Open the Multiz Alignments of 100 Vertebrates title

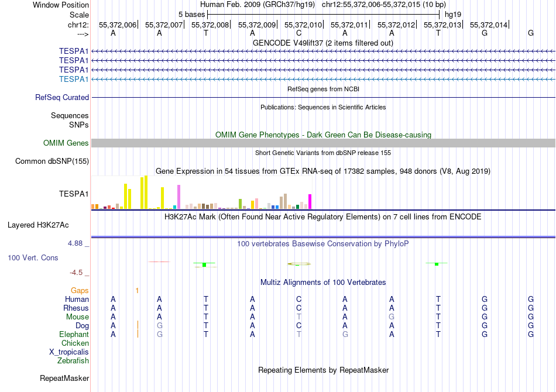[323, 283]
